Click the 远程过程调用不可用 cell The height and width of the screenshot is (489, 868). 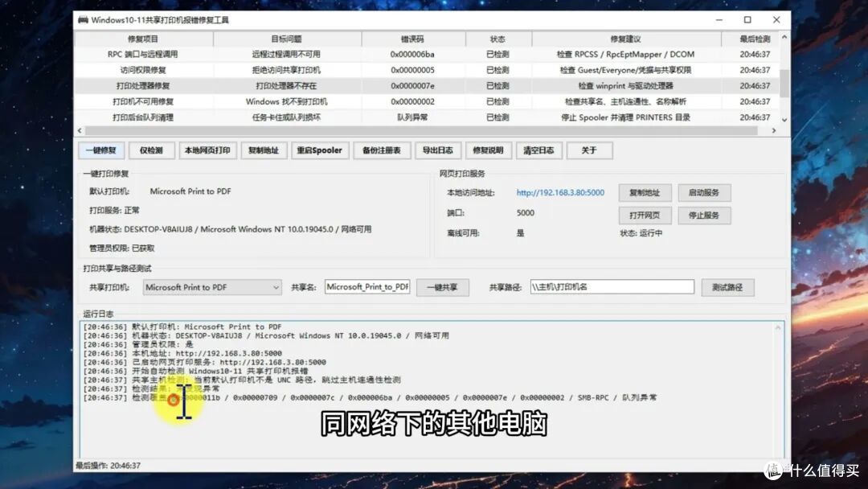(x=286, y=54)
